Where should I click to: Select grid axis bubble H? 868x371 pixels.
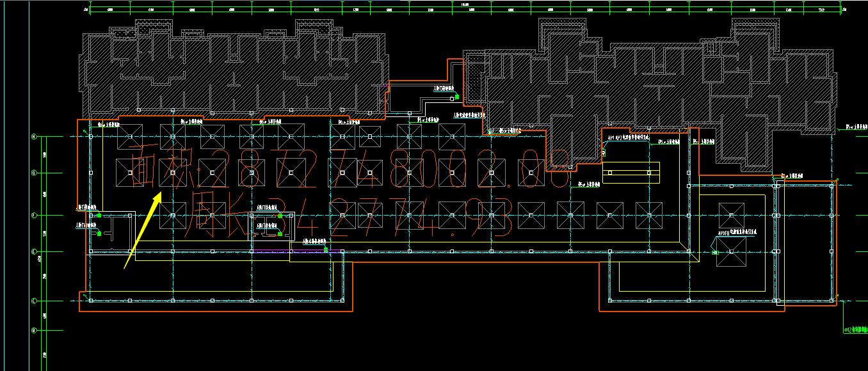coord(34,136)
